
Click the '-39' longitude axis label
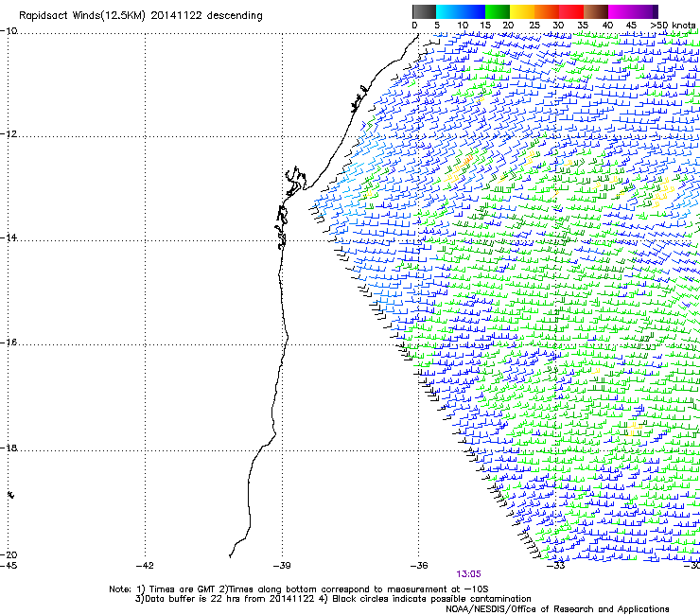click(282, 566)
